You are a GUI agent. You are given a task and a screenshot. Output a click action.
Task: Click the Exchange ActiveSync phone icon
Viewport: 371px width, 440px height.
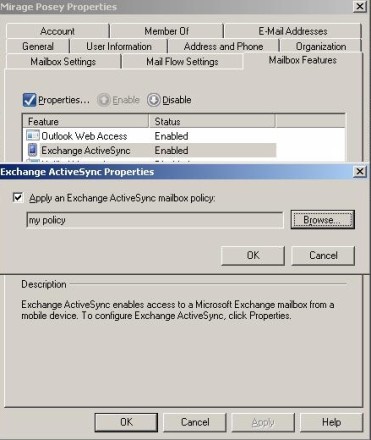[33, 150]
